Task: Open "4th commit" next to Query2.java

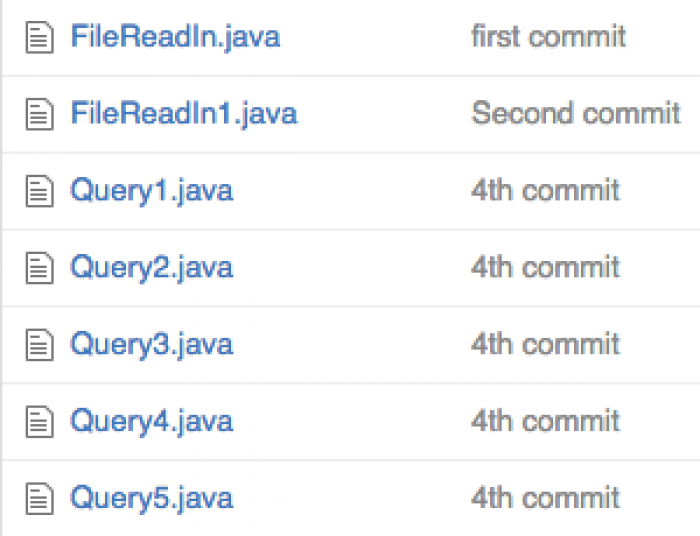Action: click(546, 267)
